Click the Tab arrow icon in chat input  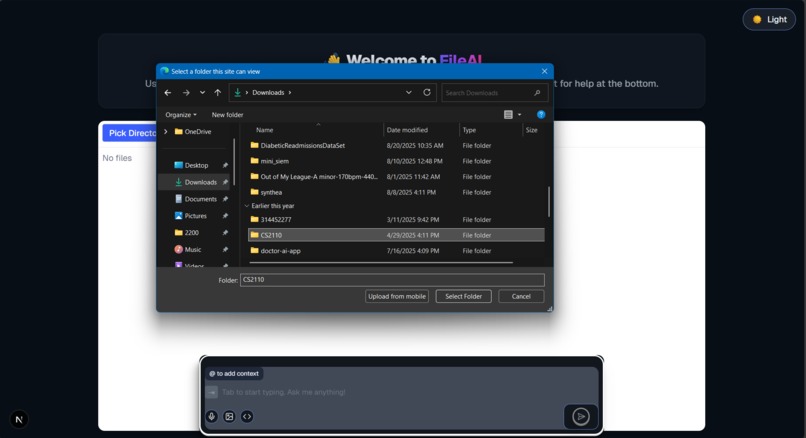[212, 392]
